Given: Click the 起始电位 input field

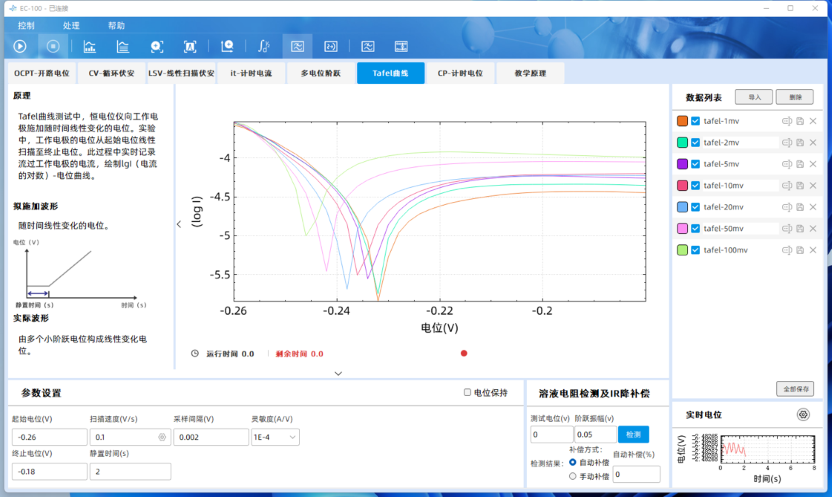Looking at the screenshot, I should point(50,437).
